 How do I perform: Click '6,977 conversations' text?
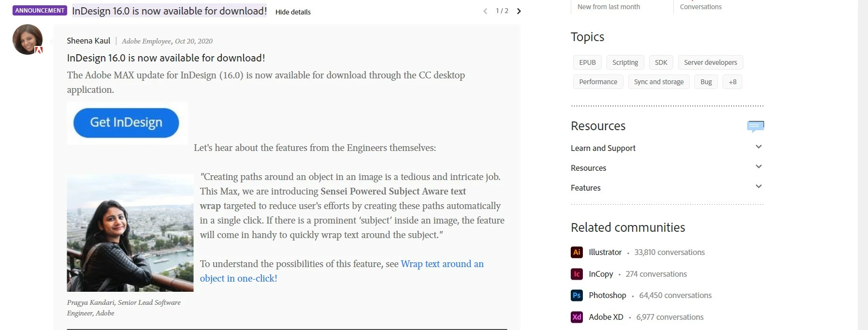point(670,317)
